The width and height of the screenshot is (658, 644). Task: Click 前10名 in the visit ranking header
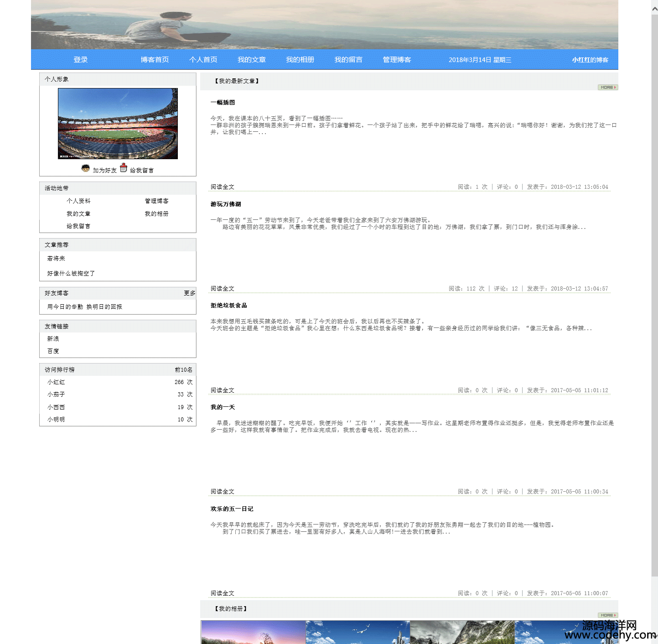(184, 370)
